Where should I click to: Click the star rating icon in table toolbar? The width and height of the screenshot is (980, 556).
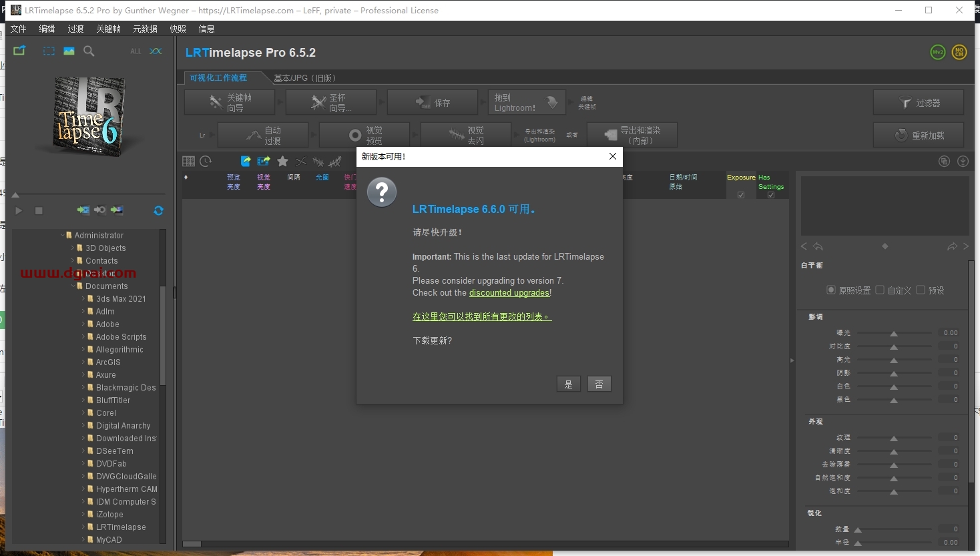(x=283, y=162)
